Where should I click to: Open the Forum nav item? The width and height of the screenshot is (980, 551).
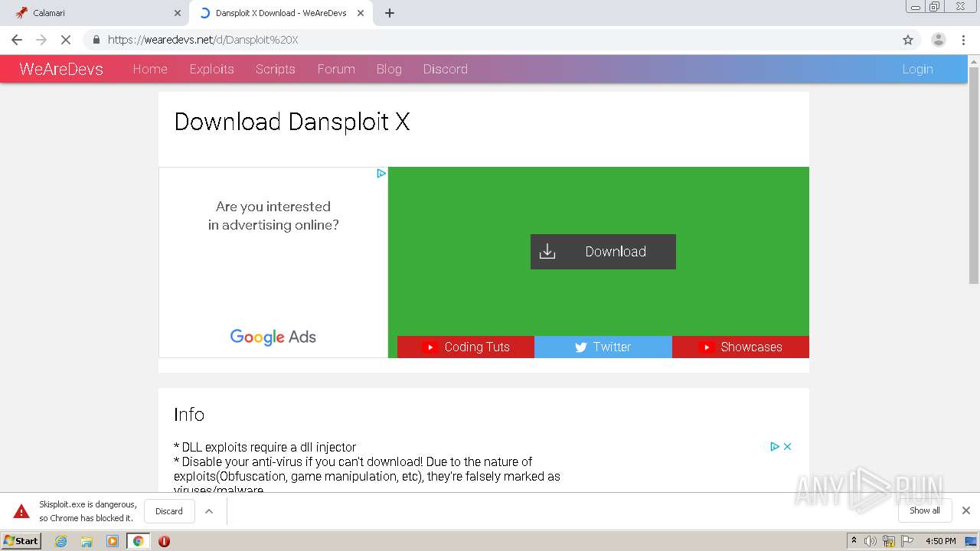pyautogui.click(x=336, y=69)
